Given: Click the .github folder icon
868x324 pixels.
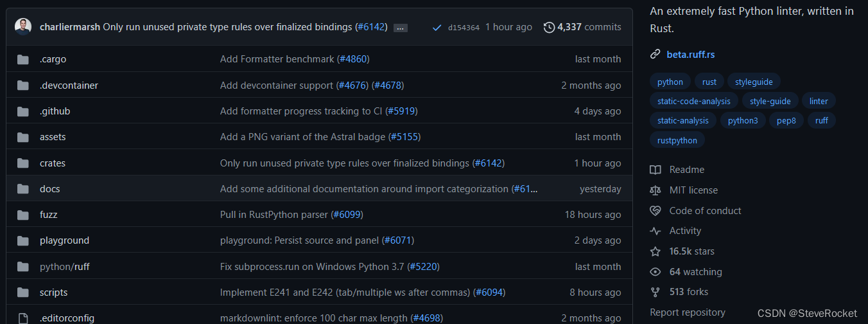Looking at the screenshot, I should tap(23, 111).
